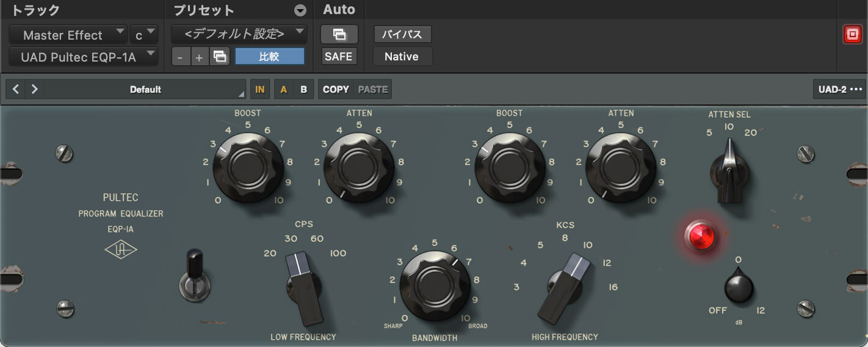Image resolution: width=868 pixels, height=347 pixels.
Task: Click the Auto plugin automation enable icon
Action: coord(339,34)
